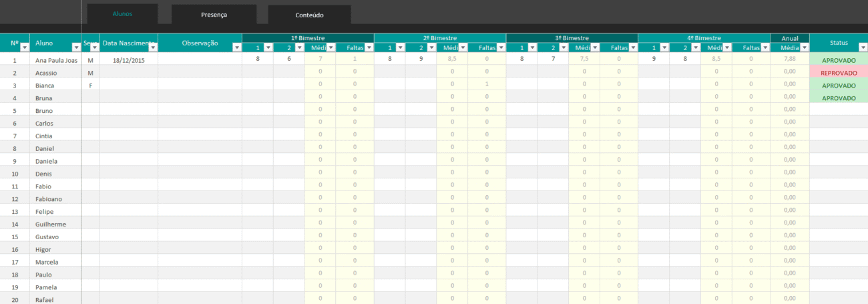Open the 3º Bimestre Faltas filter
868x304 pixels.
pos(632,47)
